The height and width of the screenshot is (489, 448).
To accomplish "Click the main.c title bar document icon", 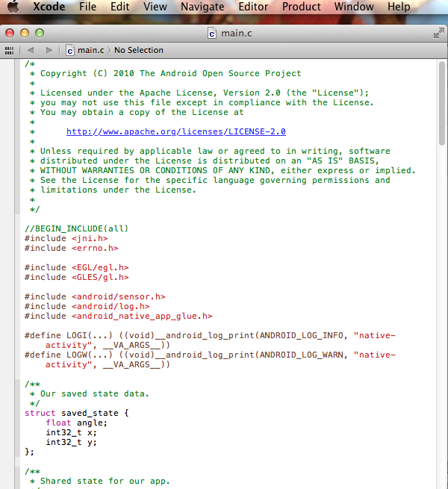I will [212, 33].
